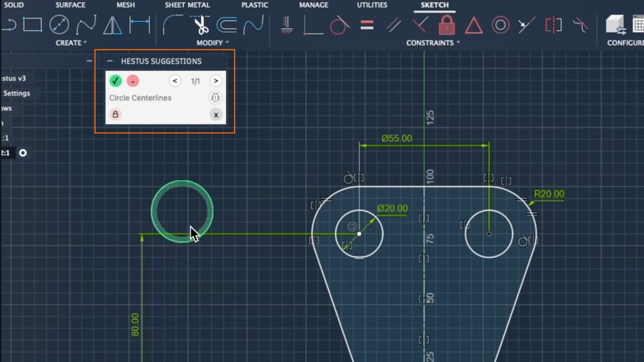Activate the Trim scissors tool under Modify

point(201,24)
